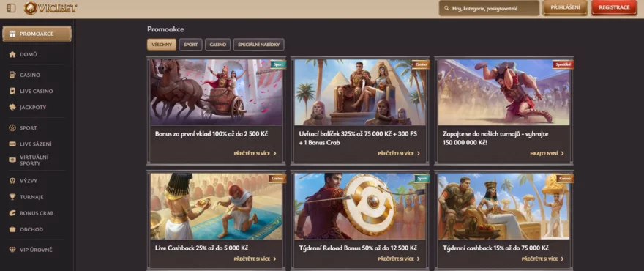Click the Sport tag on chariot card
This screenshot has height=271, width=644.
tap(278, 64)
